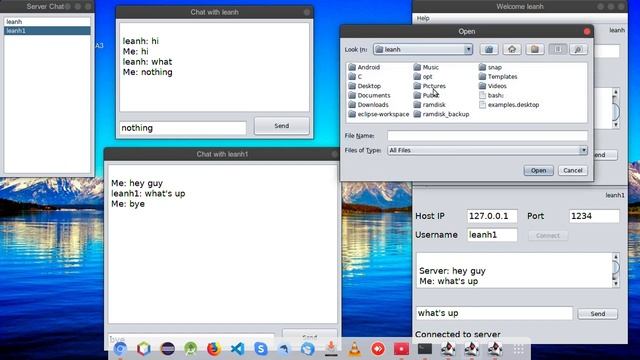Select user leanh1 in Server Chat list

point(47,31)
